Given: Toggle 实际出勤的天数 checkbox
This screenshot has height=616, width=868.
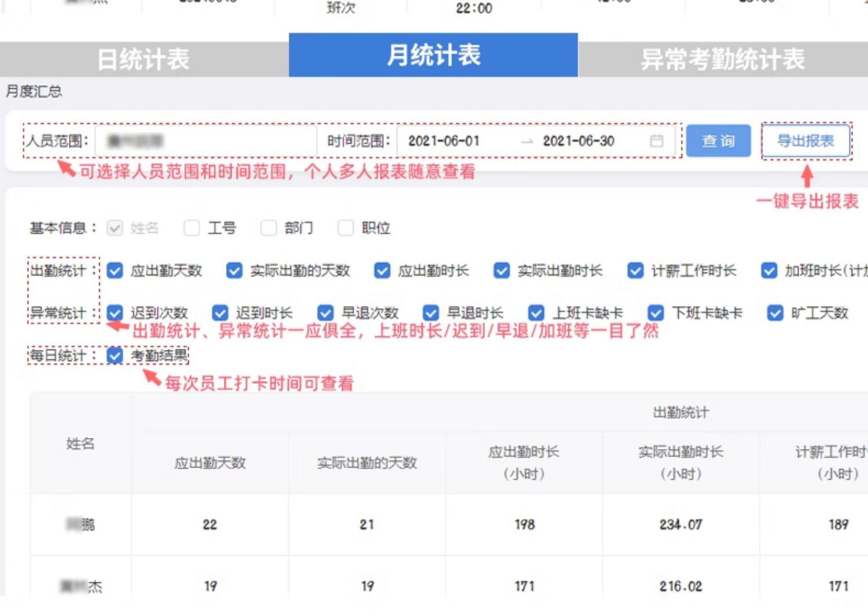Looking at the screenshot, I should 234,271.
